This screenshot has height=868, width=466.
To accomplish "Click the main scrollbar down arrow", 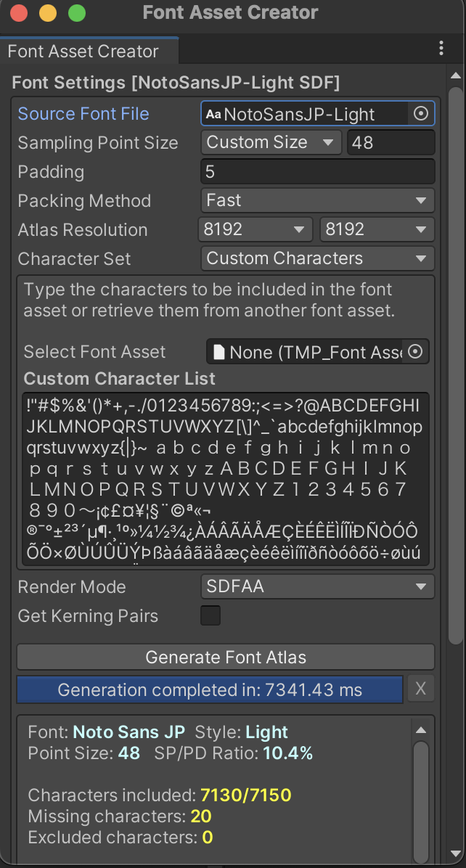I will coord(456,853).
